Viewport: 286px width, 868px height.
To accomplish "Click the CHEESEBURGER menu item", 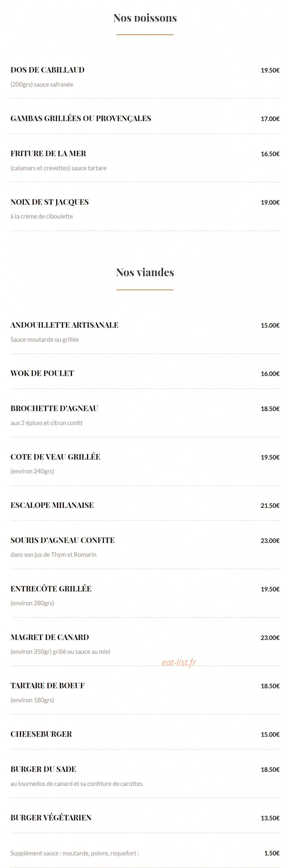I will (x=41, y=734).
